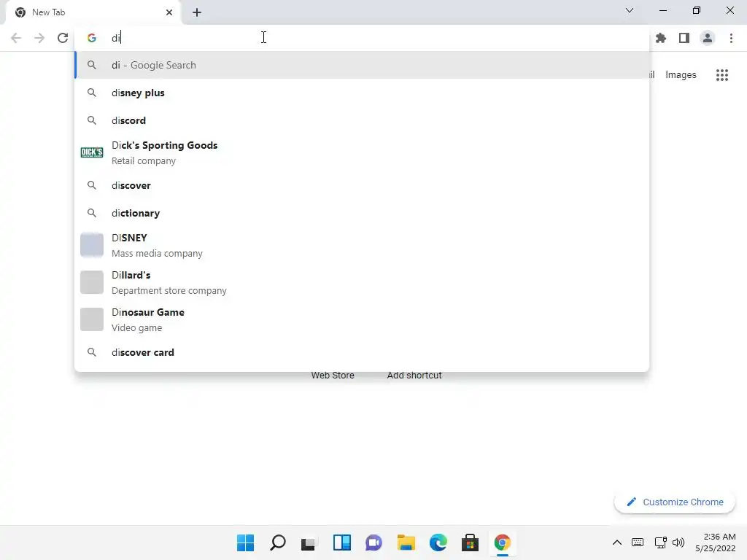Open the clock showing 2:36 AM
Image resolution: width=747 pixels, height=560 pixels.
pyautogui.click(x=716, y=542)
